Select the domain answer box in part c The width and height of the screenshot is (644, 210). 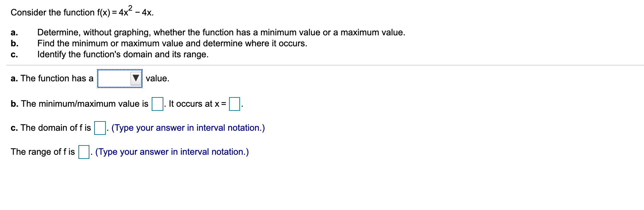click(x=100, y=128)
